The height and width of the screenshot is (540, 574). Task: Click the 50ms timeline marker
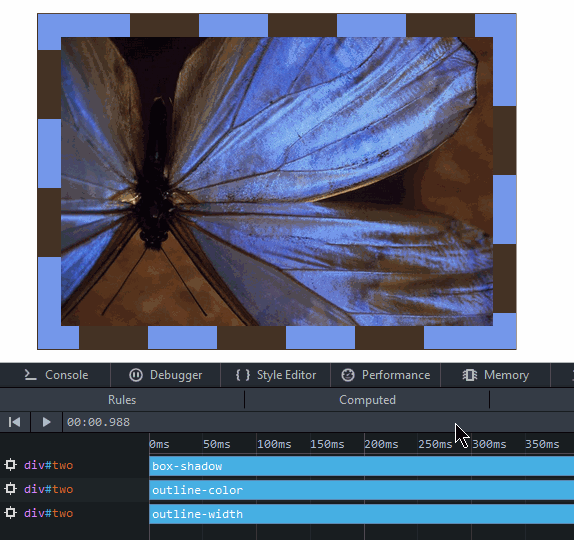point(217,444)
